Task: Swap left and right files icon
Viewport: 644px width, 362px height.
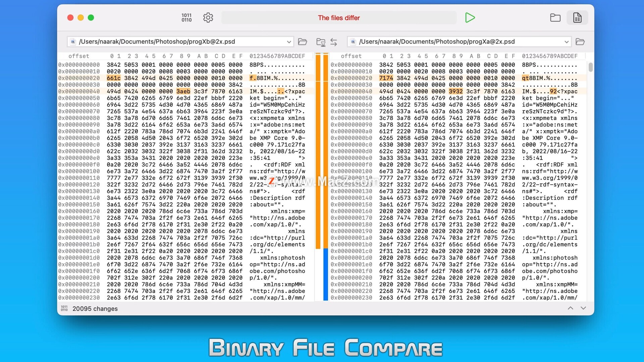Action: pos(334,42)
